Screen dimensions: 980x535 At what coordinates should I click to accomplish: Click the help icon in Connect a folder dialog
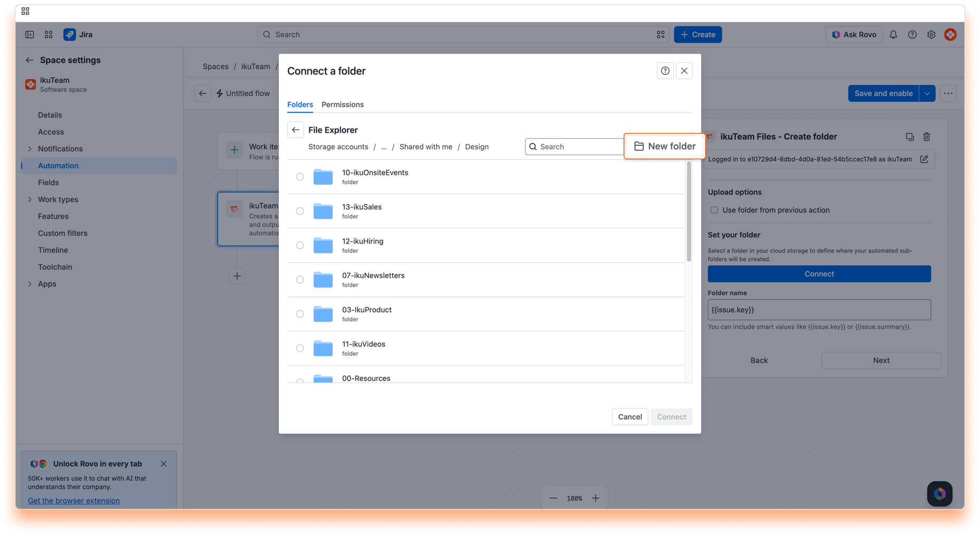[x=665, y=71]
